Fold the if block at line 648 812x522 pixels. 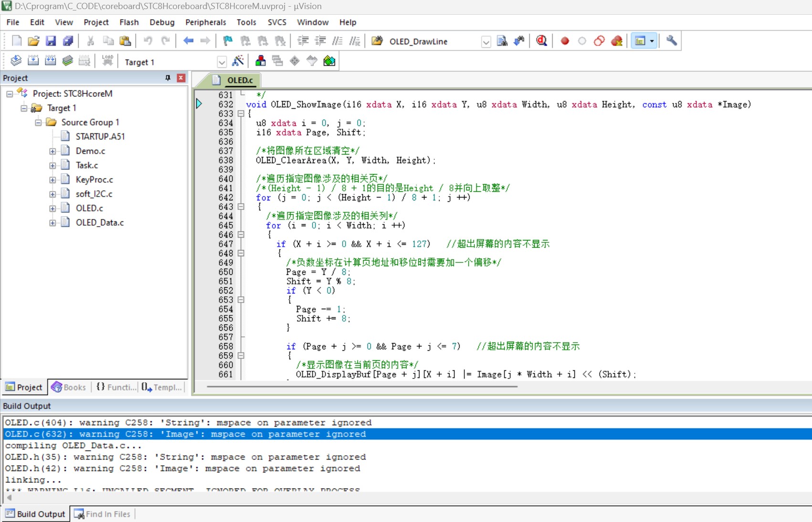(241, 253)
